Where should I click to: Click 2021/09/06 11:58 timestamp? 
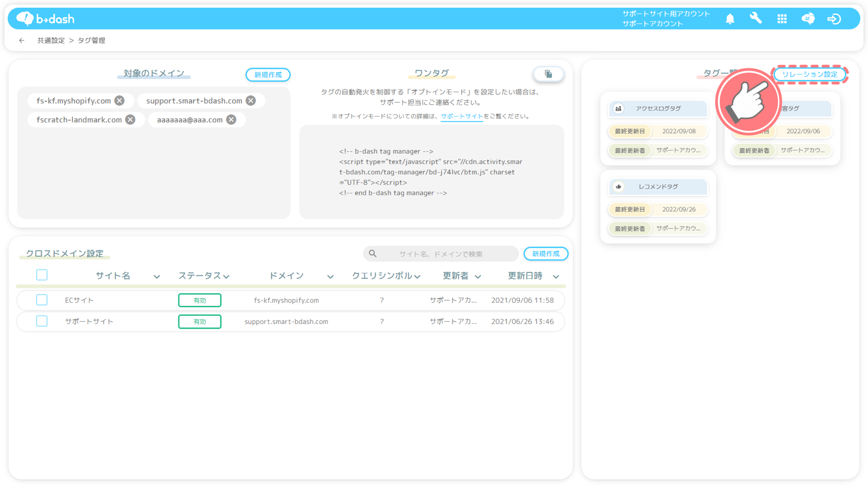(523, 300)
